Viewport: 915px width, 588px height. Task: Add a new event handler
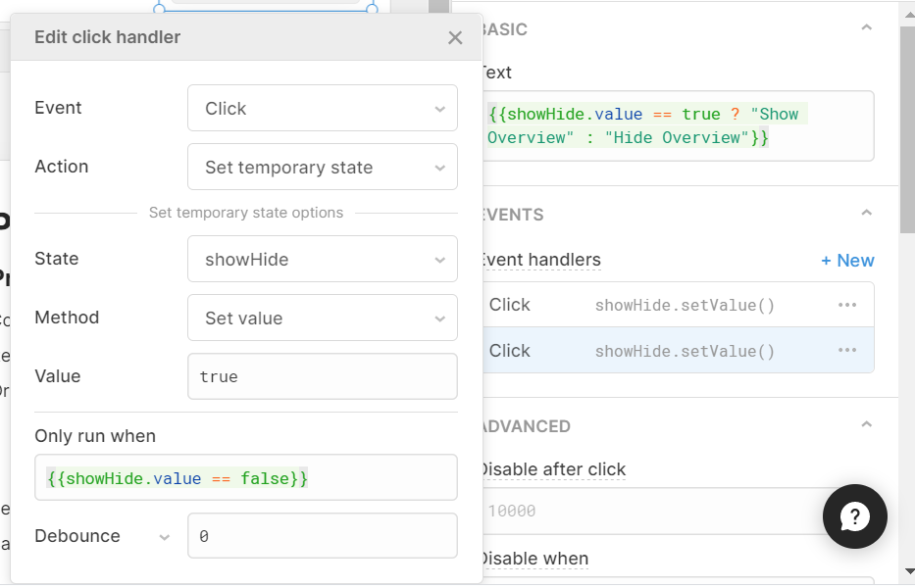click(x=847, y=261)
